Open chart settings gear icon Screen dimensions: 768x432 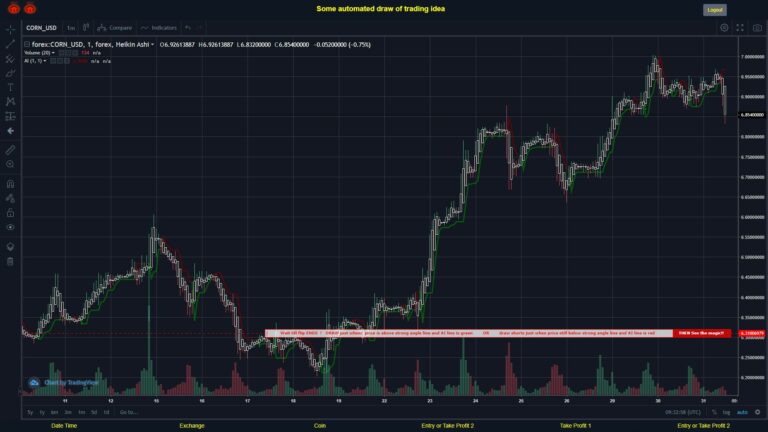(x=724, y=28)
